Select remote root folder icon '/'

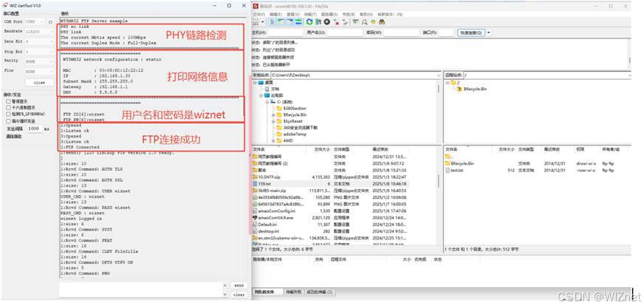453,83
